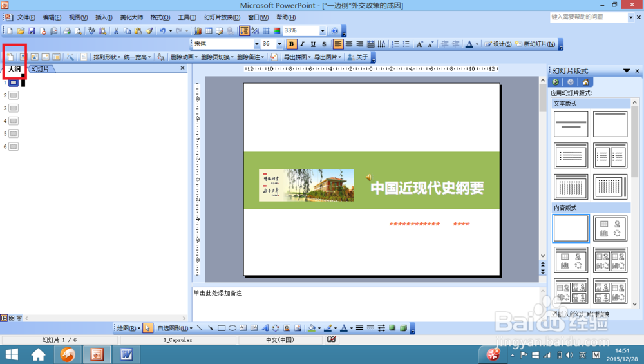Click the Line Style icon
644x364 pixels.
(359, 328)
